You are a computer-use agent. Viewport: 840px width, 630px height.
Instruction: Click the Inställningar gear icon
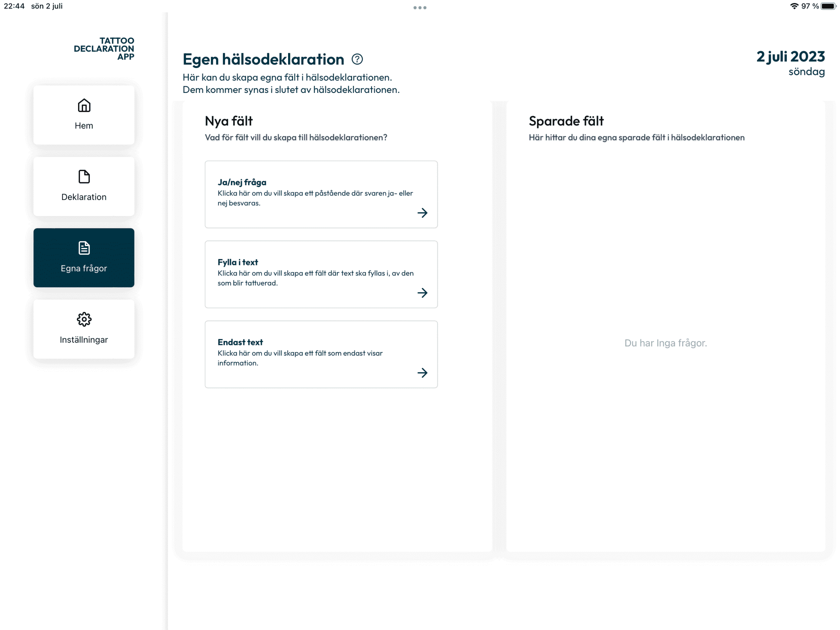click(84, 319)
